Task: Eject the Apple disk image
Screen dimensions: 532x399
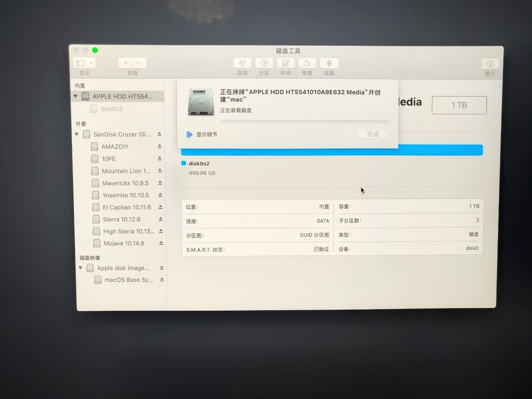Action: (x=161, y=267)
